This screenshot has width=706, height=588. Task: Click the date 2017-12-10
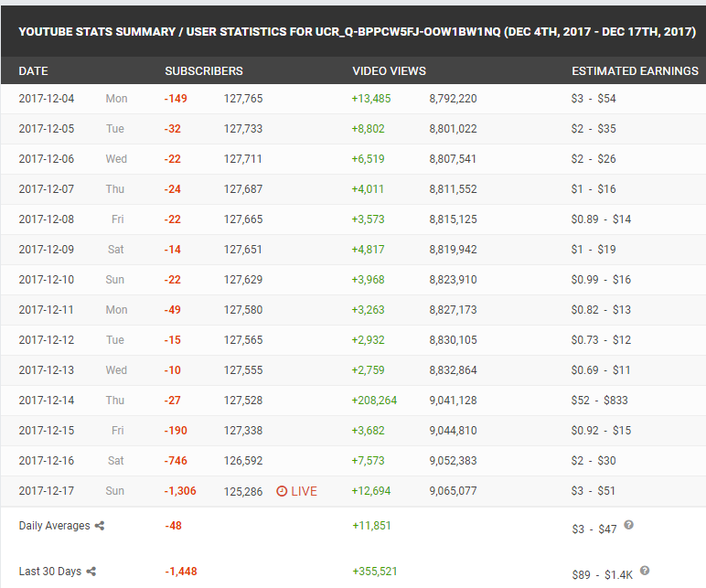pos(47,280)
